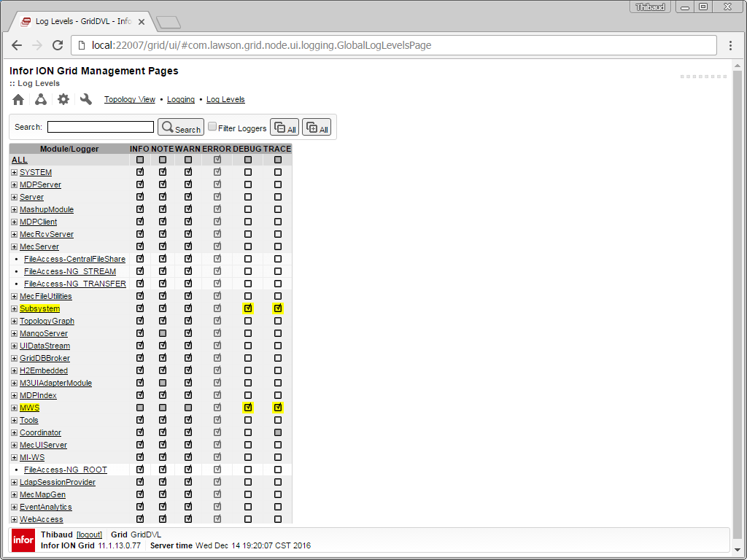Screen dimensions: 747x560
Task: Expand the Subsystem logger node
Action: click(x=14, y=308)
